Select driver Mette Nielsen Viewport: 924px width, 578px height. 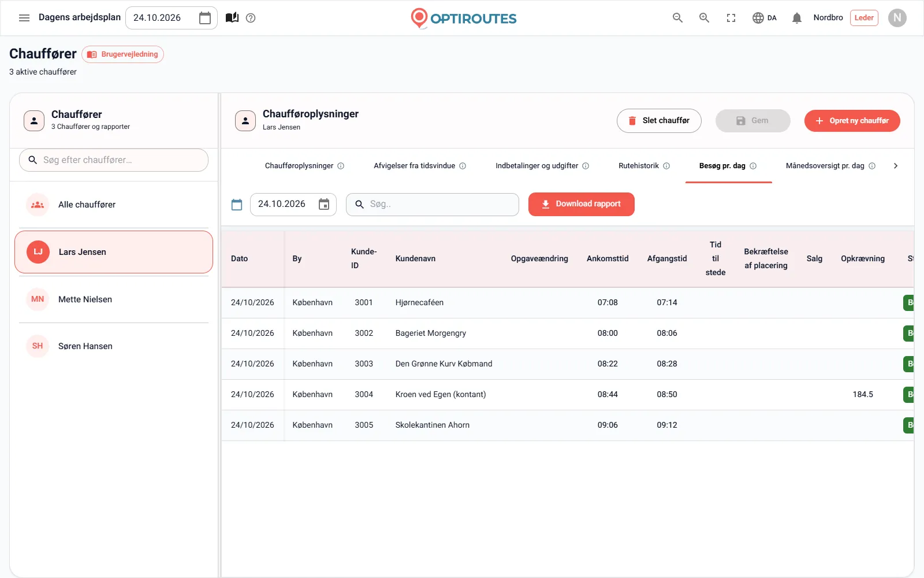click(114, 299)
